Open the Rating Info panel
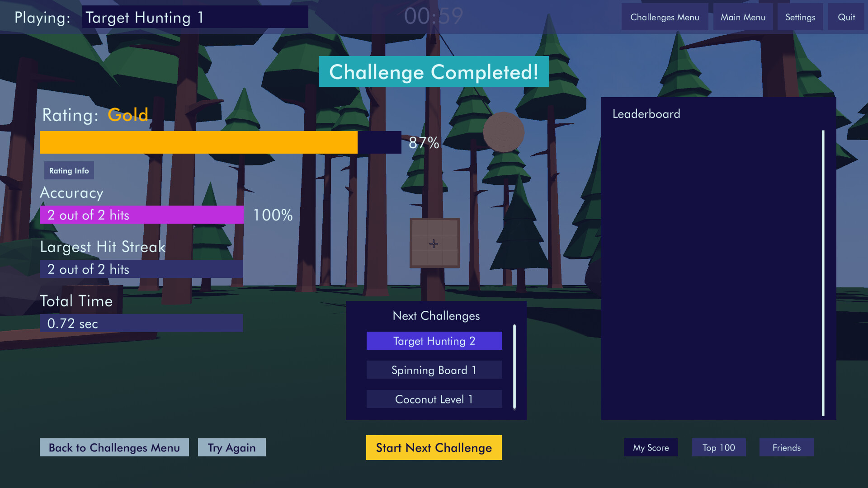This screenshot has height=488, width=868. pyautogui.click(x=69, y=170)
